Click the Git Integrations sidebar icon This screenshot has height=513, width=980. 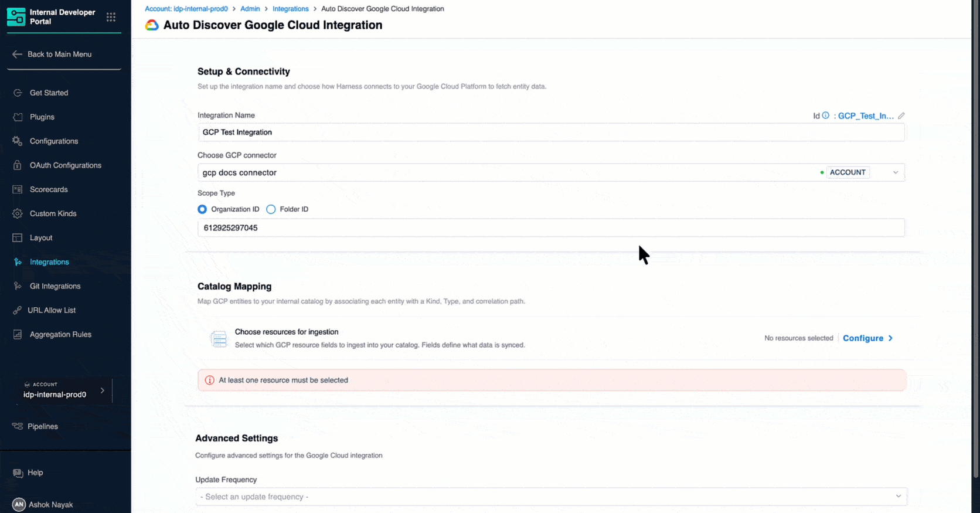[18, 286]
